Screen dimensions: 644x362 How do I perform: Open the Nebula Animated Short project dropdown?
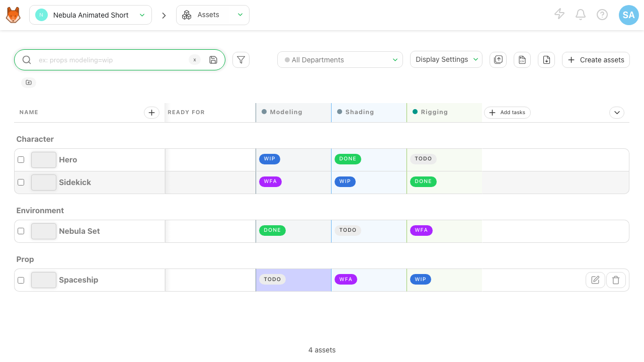click(91, 15)
